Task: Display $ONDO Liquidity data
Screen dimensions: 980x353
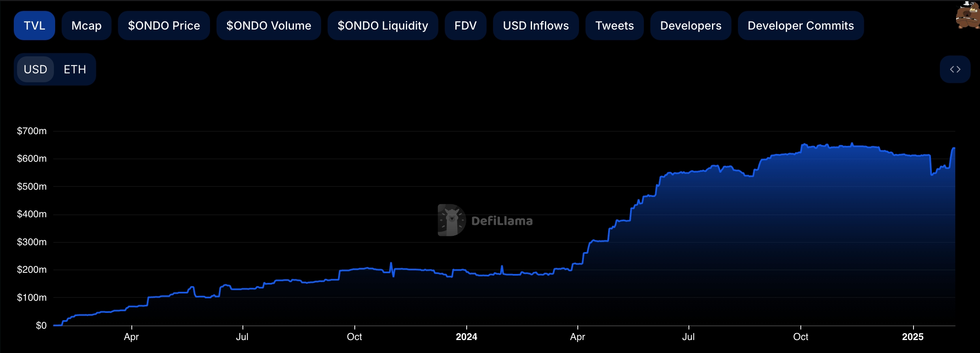Action: [x=383, y=26]
